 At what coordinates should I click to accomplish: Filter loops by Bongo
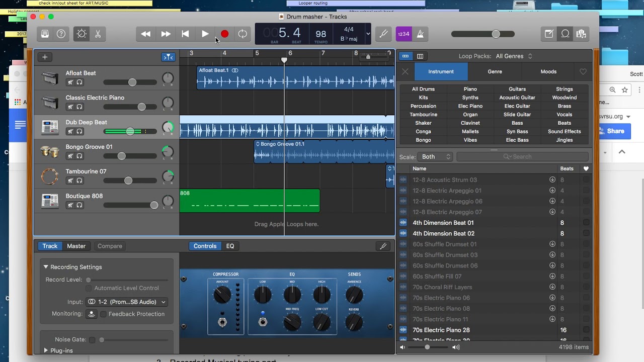click(x=424, y=140)
